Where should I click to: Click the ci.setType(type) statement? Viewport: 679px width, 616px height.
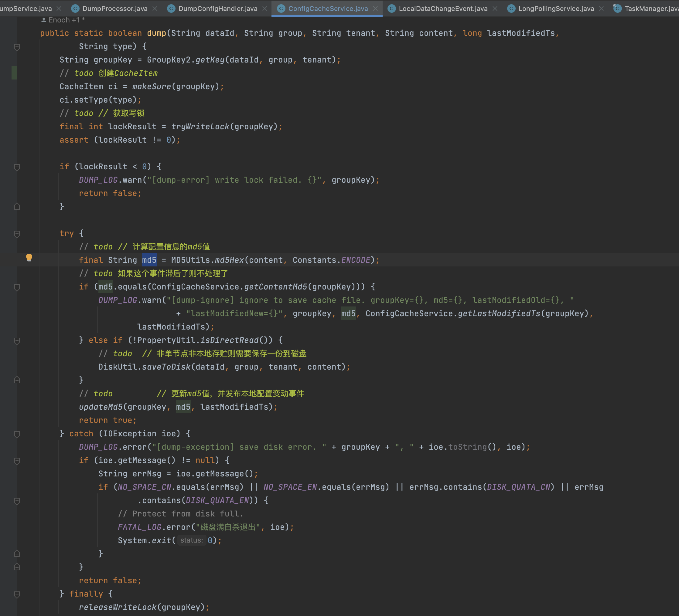click(x=101, y=100)
